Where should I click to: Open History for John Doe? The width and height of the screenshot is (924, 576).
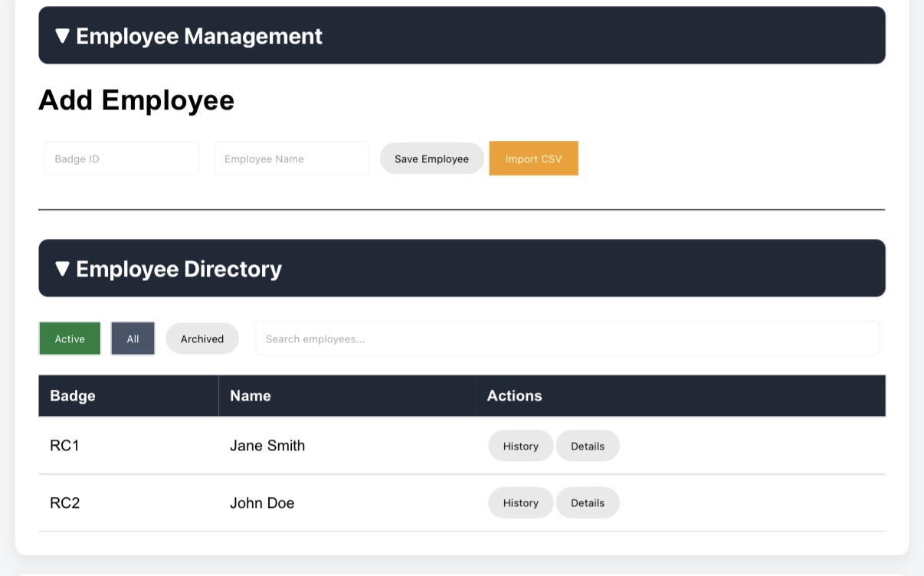coord(521,502)
